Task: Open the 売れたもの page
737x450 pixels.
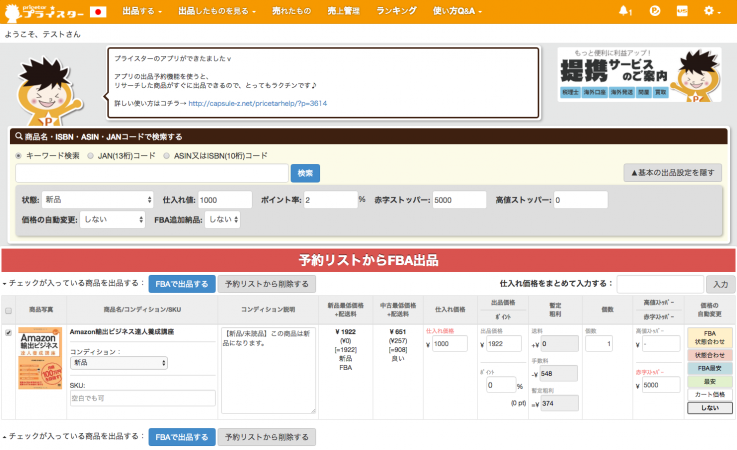Action: point(291,11)
